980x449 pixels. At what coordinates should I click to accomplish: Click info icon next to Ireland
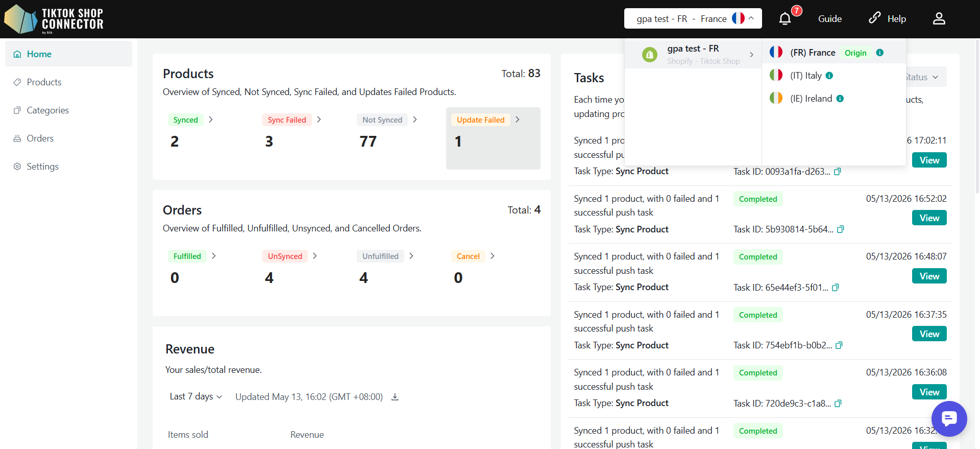click(840, 99)
